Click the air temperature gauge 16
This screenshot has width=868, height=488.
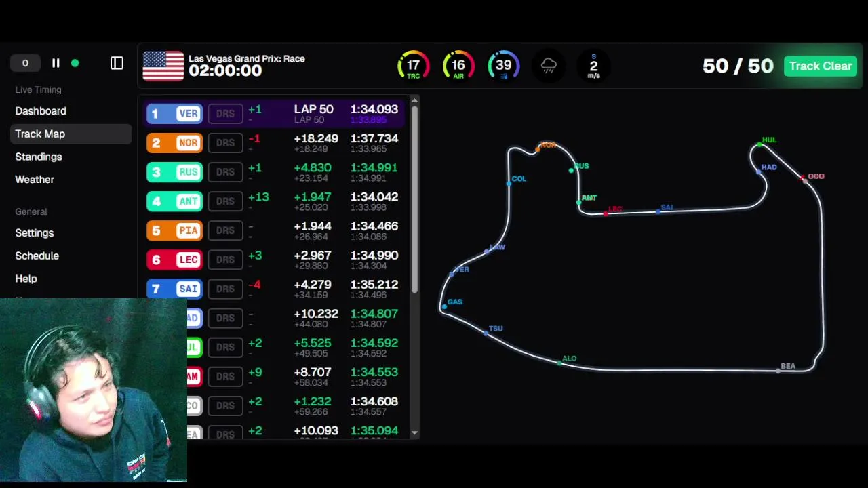pos(458,66)
